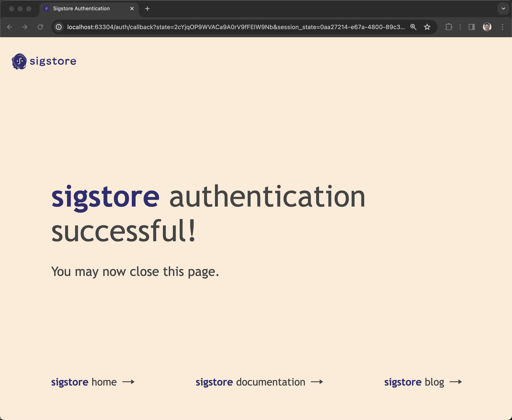Click the sigstore logo in the page header
512x420 pixels.
(x=44, y=61)
